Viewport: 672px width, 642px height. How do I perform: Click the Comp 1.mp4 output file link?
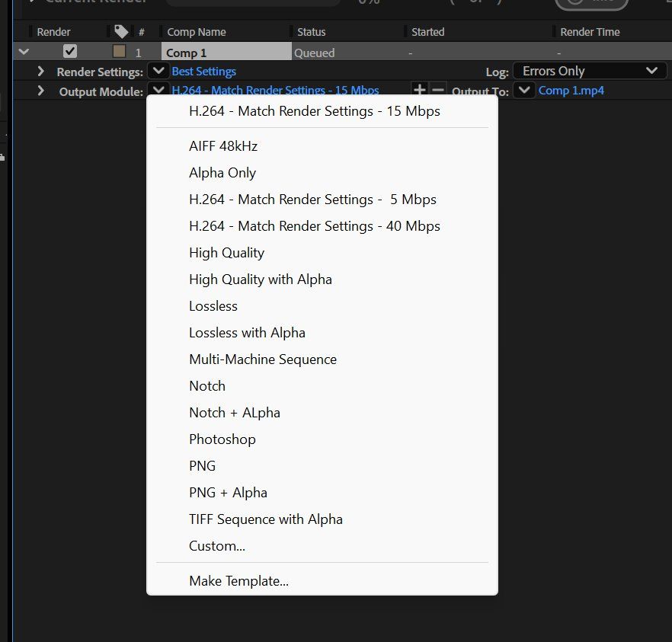[x=571, y=91]
